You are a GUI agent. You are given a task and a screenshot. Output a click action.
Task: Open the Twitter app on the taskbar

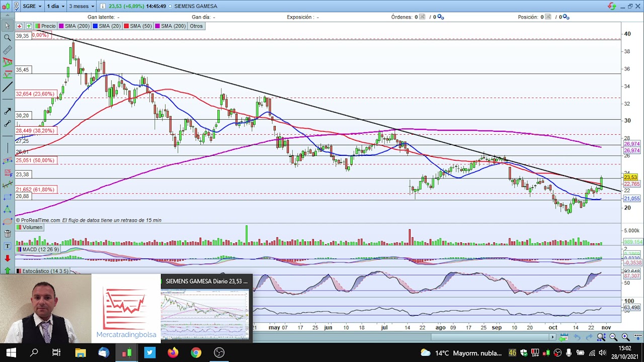click(149, 352)
